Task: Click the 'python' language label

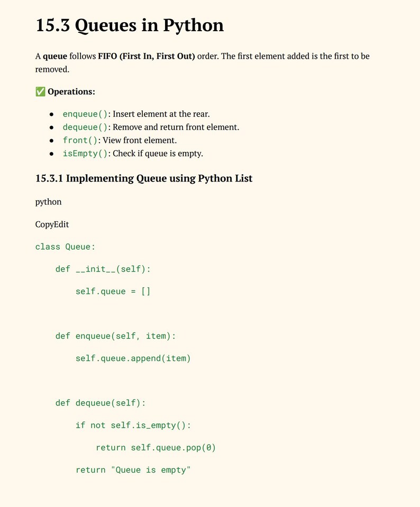Action: tap(48, 202)
